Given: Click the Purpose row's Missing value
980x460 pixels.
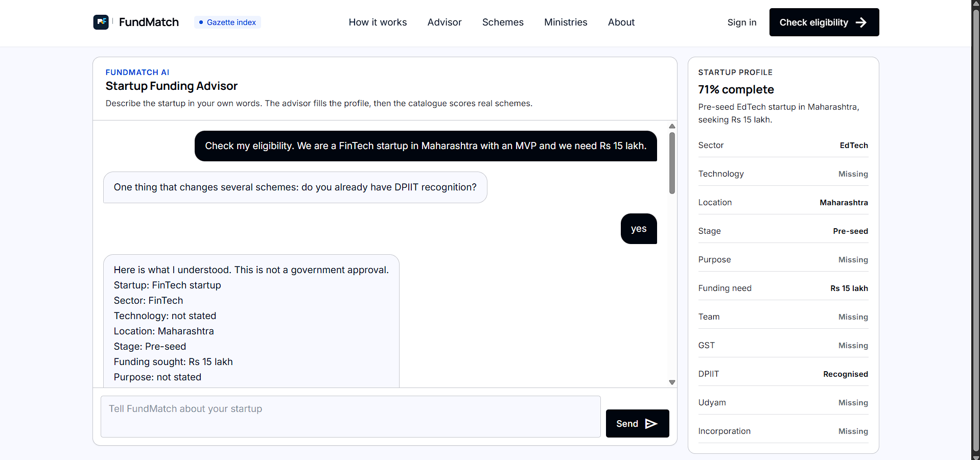Looking at the screenshot, I should click(853, 260).
